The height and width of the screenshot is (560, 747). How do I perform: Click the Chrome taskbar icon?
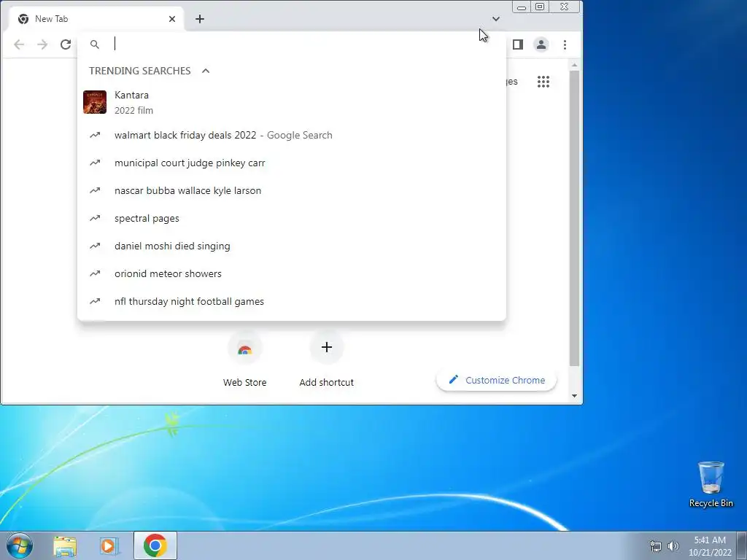pos(155,545)
